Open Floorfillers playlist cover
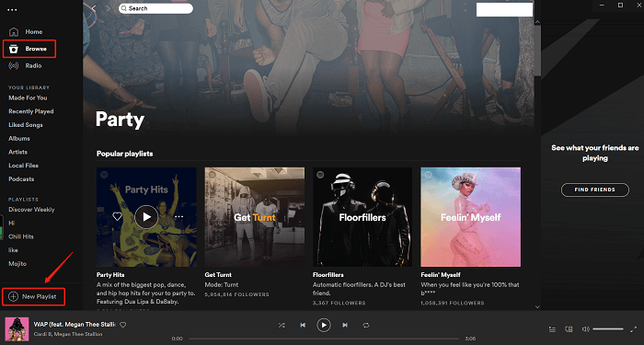The image size is (644, 345). [x=362, y=217]
